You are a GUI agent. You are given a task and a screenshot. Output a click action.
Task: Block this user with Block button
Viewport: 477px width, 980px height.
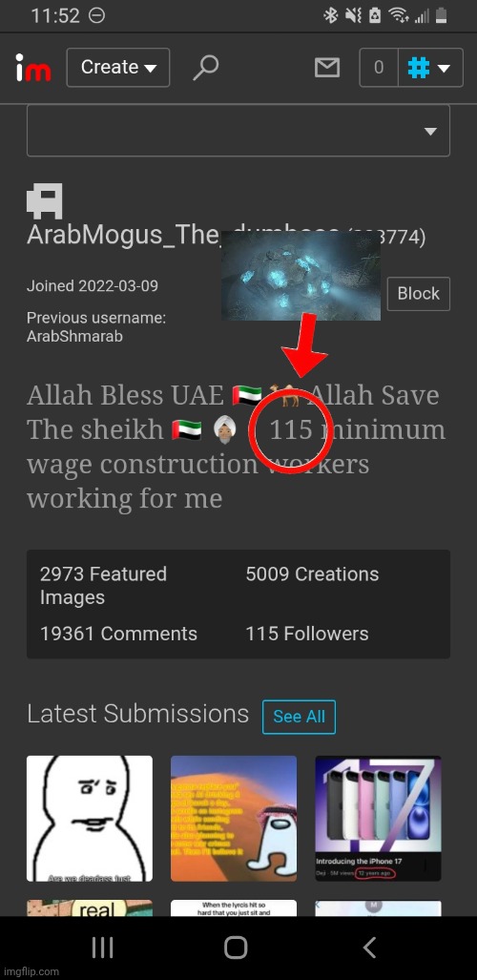coord(418,294)
